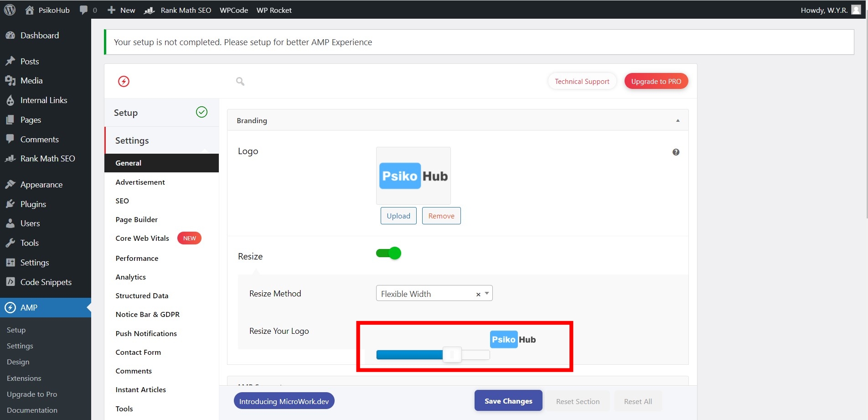Click the Tools wrench icon

pos(10,243)
